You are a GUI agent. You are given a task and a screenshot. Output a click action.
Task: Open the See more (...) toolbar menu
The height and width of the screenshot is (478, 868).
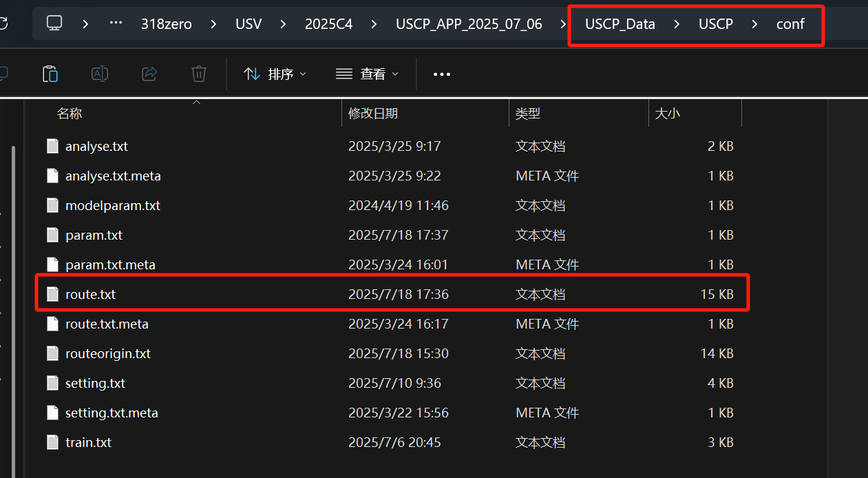(441, 74)
